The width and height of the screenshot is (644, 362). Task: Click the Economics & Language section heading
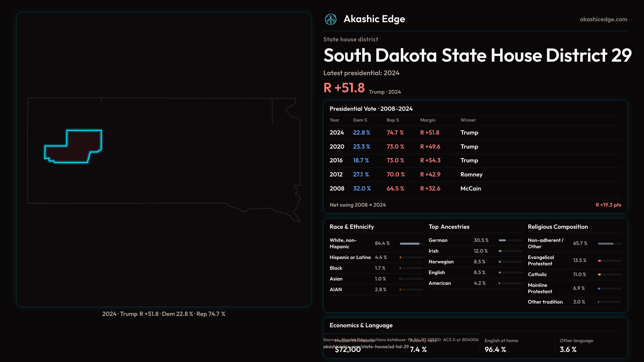[x=361, y=325]
